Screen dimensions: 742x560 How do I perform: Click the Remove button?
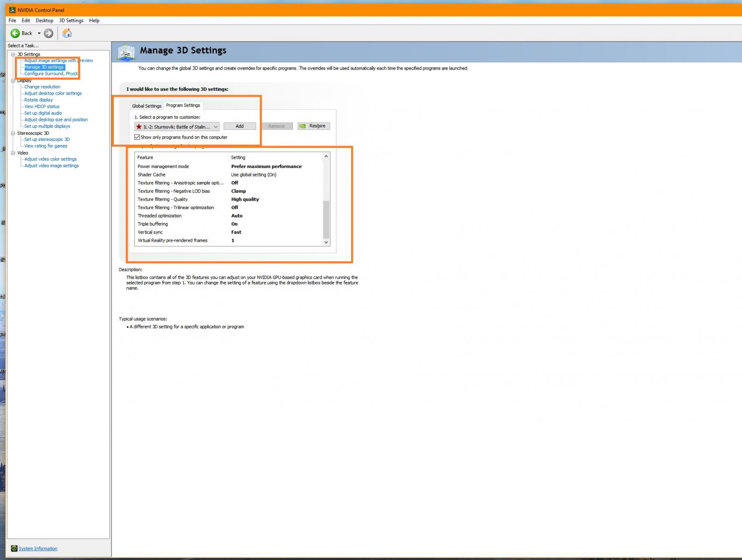point(276,126)
